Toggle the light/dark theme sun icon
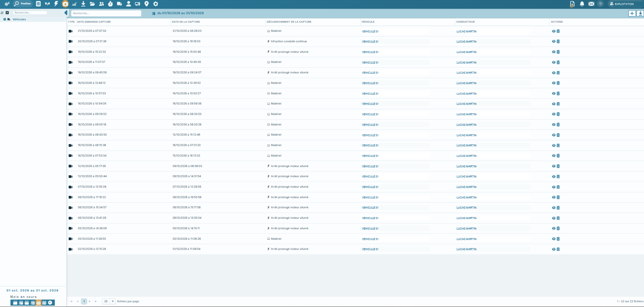The image size is (644, 307). click(600, 4)
